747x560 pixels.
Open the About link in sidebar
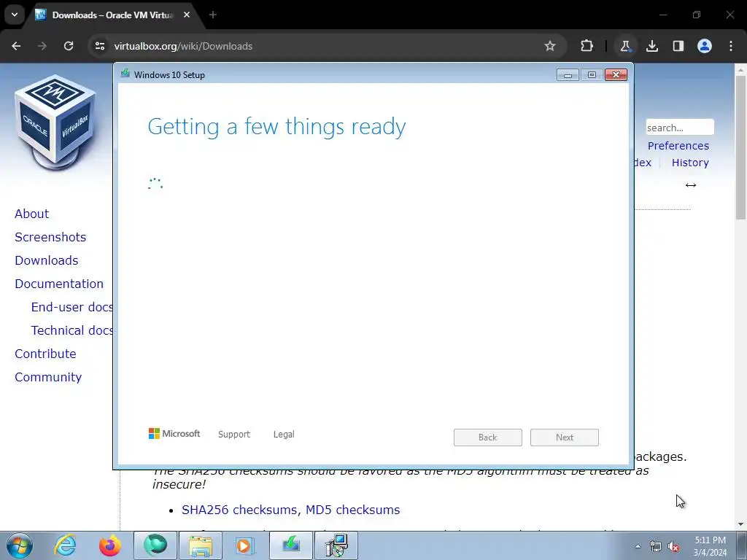[31, 214]
